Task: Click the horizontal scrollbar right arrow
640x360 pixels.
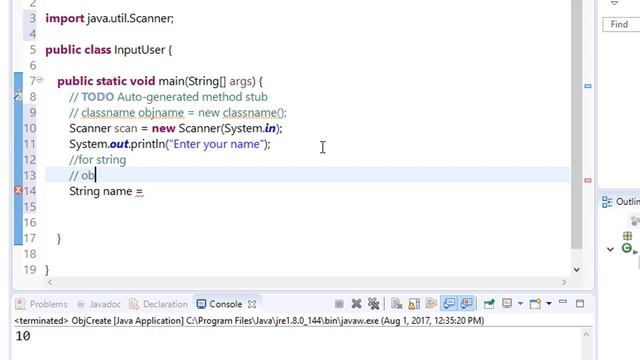Action: pyautogui.click(x=564, y=282)
